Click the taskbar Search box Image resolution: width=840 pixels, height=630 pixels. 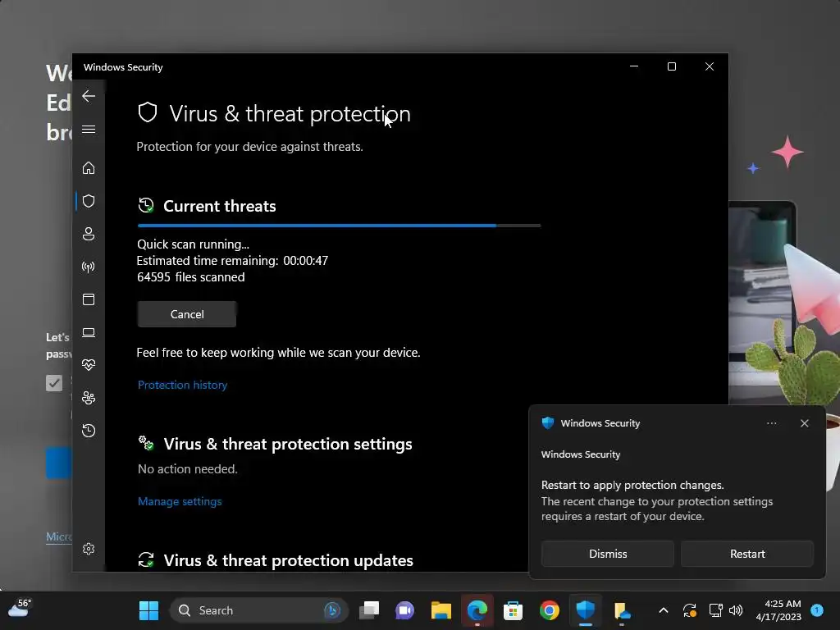[x=258, y=610]
